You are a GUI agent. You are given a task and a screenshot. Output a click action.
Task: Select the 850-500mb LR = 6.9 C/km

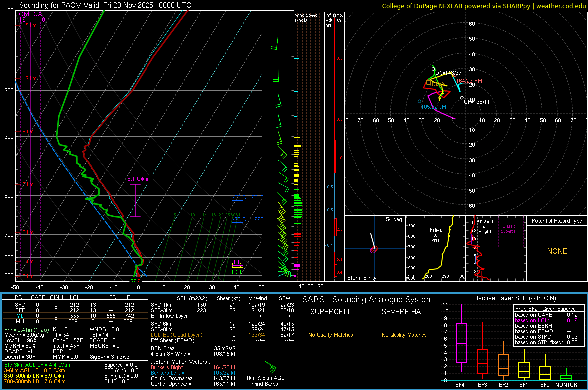coord(35,376)
